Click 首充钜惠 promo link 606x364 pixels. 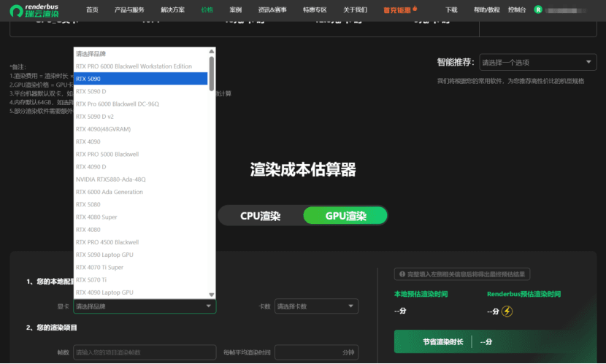tap(397, 10)
